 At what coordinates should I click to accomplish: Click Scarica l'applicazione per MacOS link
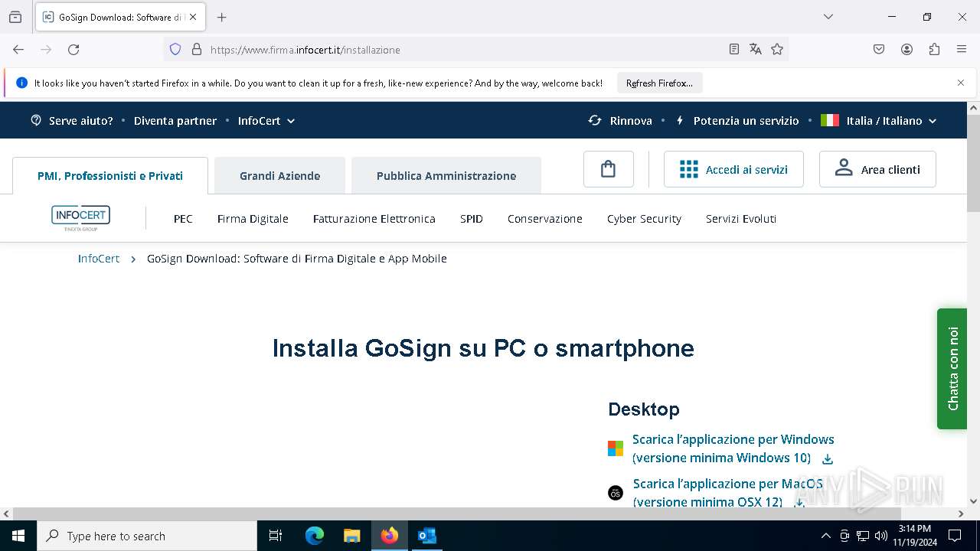727,493
